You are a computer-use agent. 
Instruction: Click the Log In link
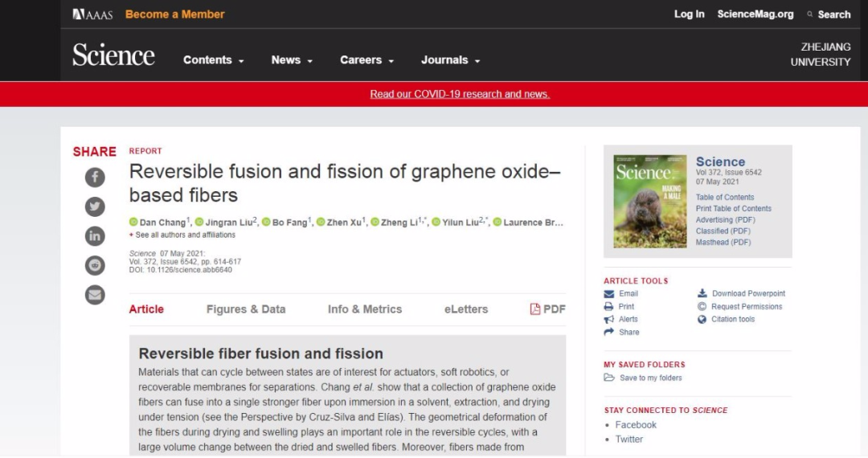coord(690,14)
